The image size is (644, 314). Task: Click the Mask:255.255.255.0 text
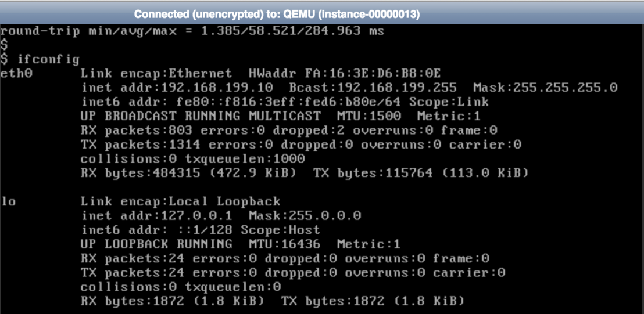click(x=545, y=88)
